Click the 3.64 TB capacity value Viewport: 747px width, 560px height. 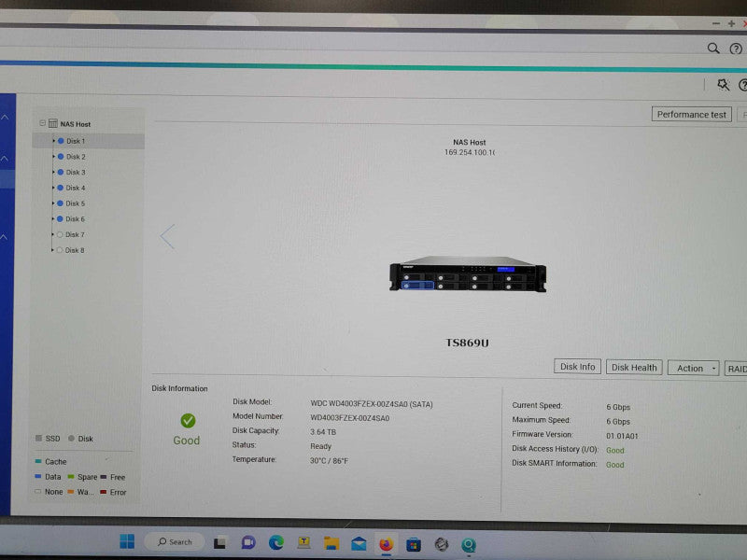click(x=323, y=432)
